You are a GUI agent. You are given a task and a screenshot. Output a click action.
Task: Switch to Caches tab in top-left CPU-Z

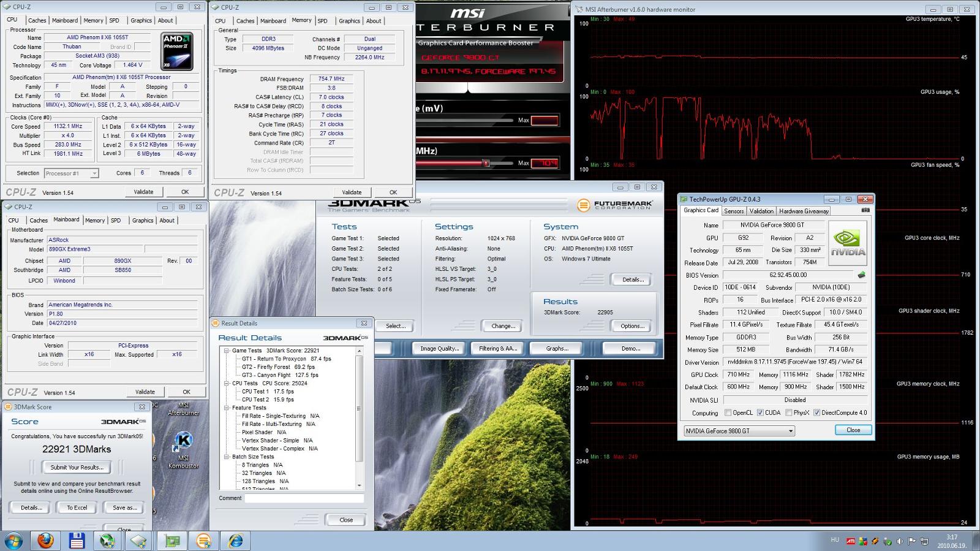click(37, 20)
